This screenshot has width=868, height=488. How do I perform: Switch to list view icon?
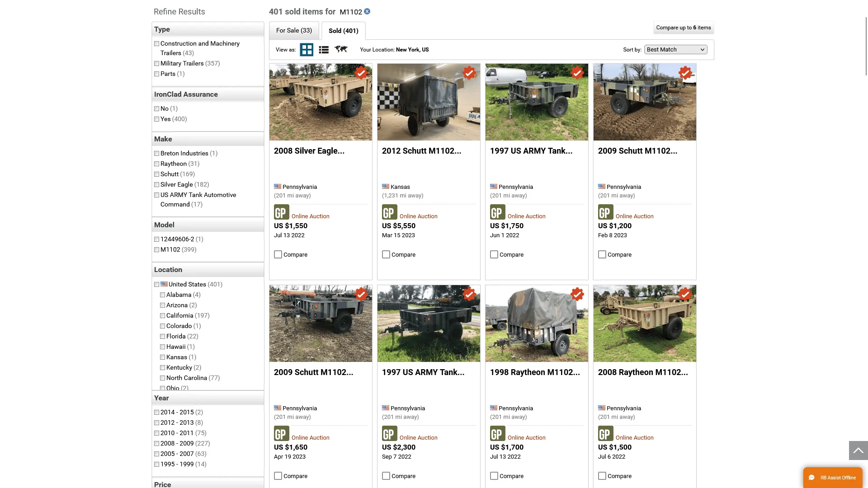coord(324,50)
